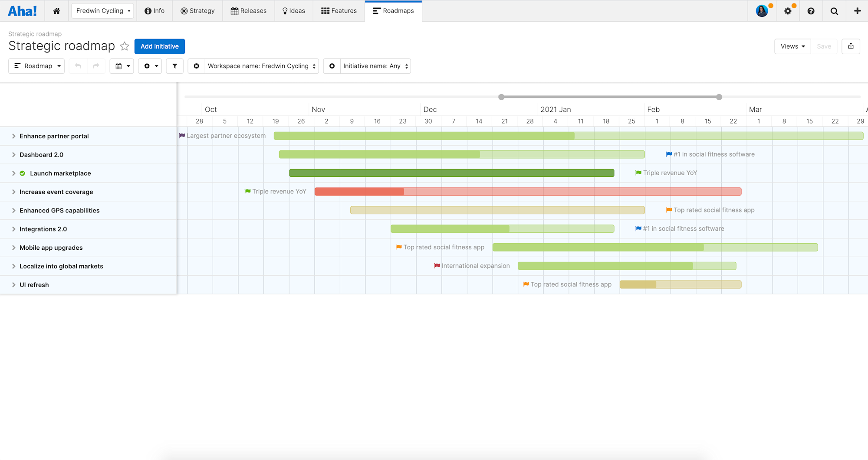Expand Integrations 2.0 row
Viewport: 868px width, 460px height.
[x=14, y=229]
